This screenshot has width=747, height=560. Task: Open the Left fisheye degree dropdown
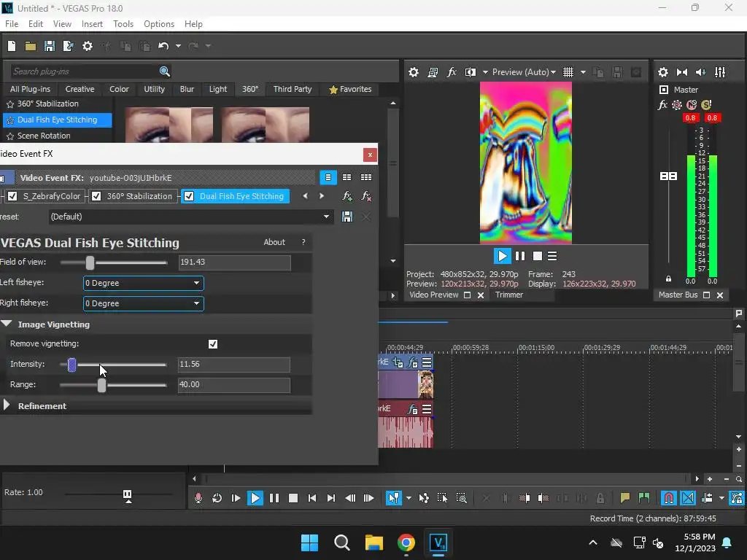pyautogui.click(x=143, y=283)
